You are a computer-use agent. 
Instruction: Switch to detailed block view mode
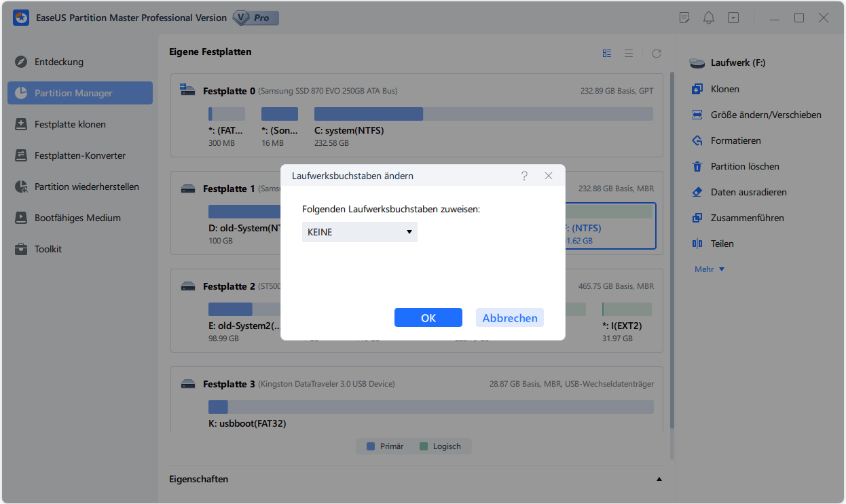[606, 52]
